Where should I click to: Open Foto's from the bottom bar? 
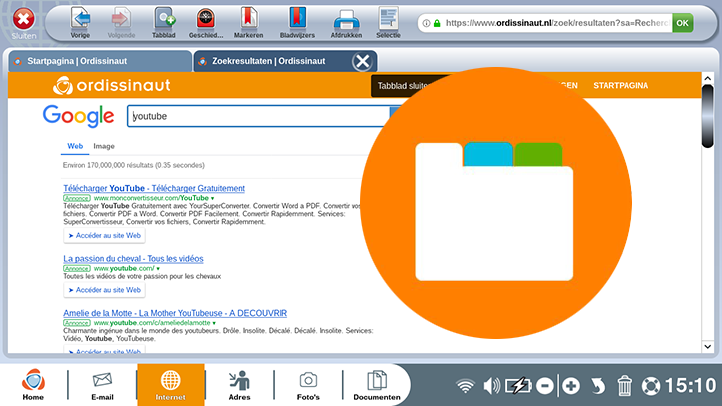pos(308,385)
